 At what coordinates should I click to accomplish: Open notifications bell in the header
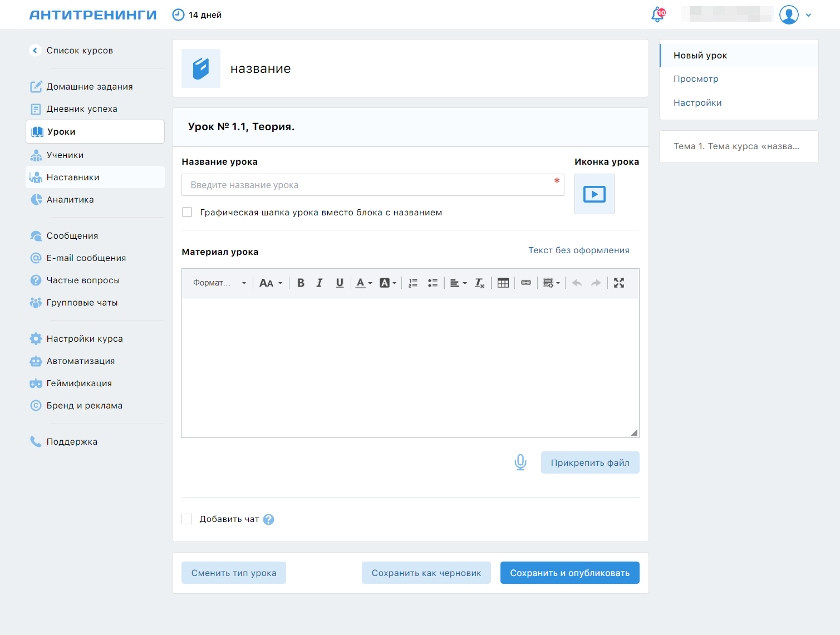(x=658, y=15)
